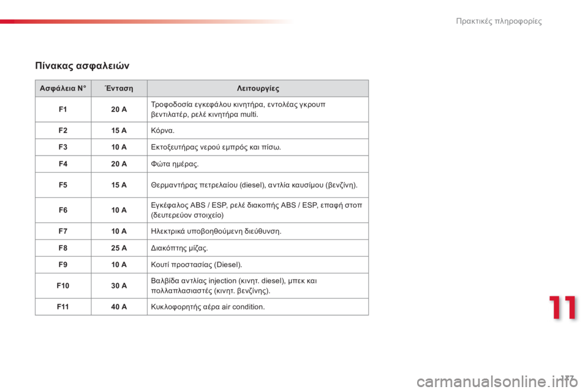The image size is (588, 392).
Task: Click the text "Βαλβίδα αντλίας injection"
Action: [x=194, y=281]
